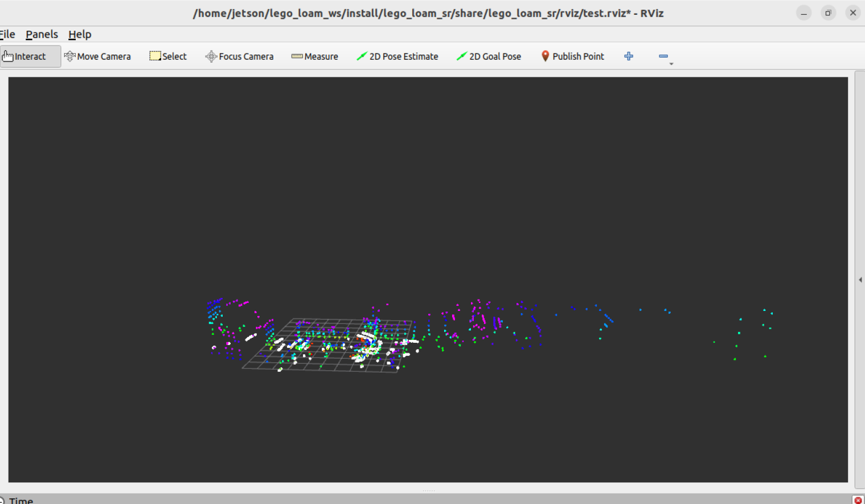The height and width of the screenshot is (504, 865).
Task: Activate the Interact tool
Action: click(30, 56)
